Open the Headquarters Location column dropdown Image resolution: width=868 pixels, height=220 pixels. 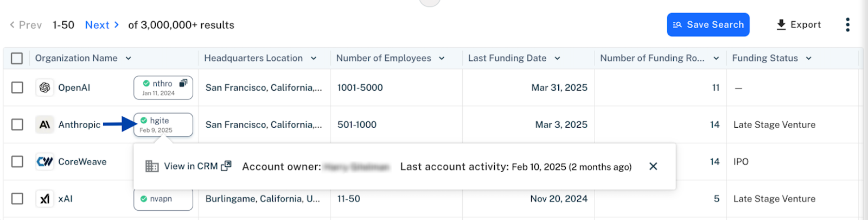click(314, 58)
